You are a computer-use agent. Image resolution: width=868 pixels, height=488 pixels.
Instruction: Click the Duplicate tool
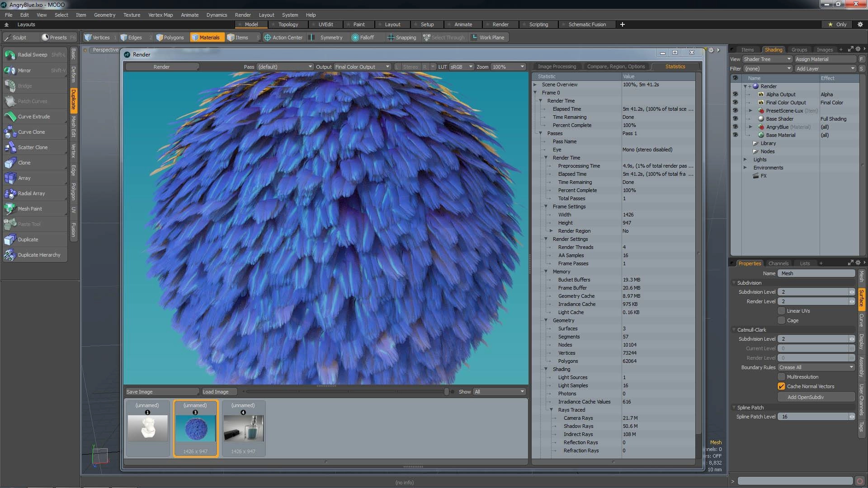pos(35,239)
